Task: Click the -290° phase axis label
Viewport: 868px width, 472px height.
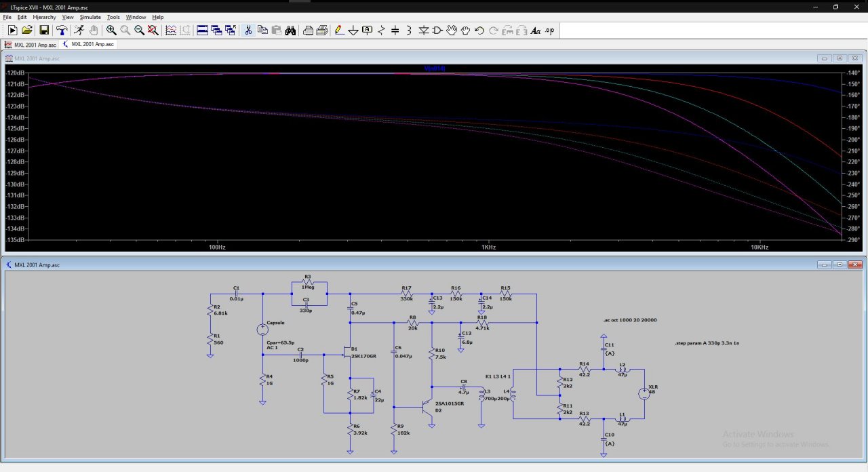Action: click(x=853, y=240)
